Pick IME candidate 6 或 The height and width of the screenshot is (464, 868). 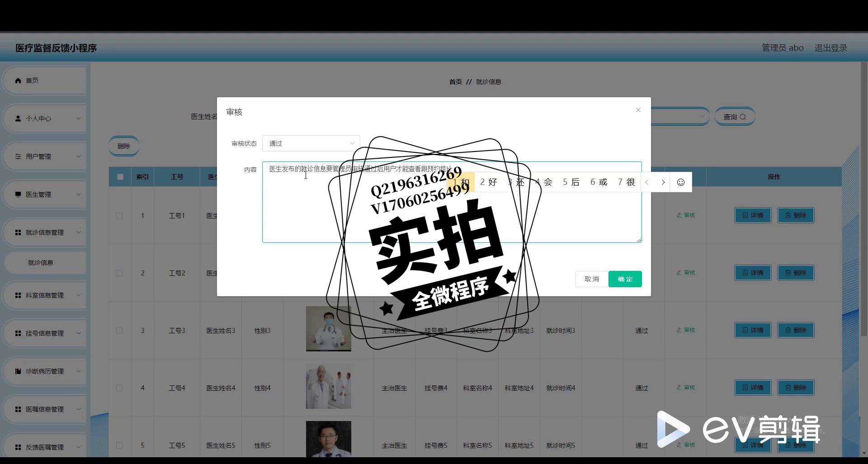click(x=599, y=182)
